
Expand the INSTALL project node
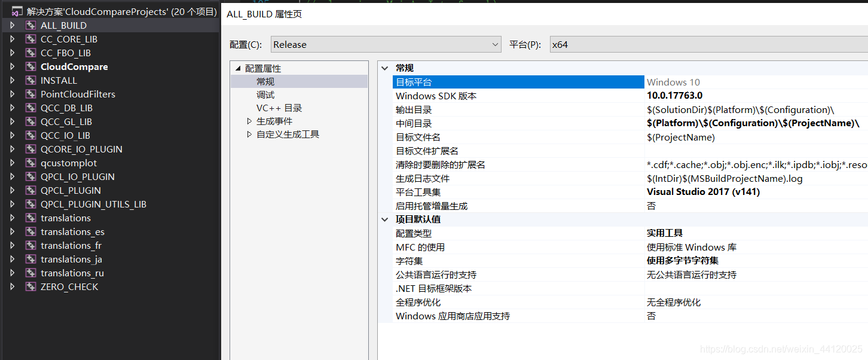[x=12, y=80]
